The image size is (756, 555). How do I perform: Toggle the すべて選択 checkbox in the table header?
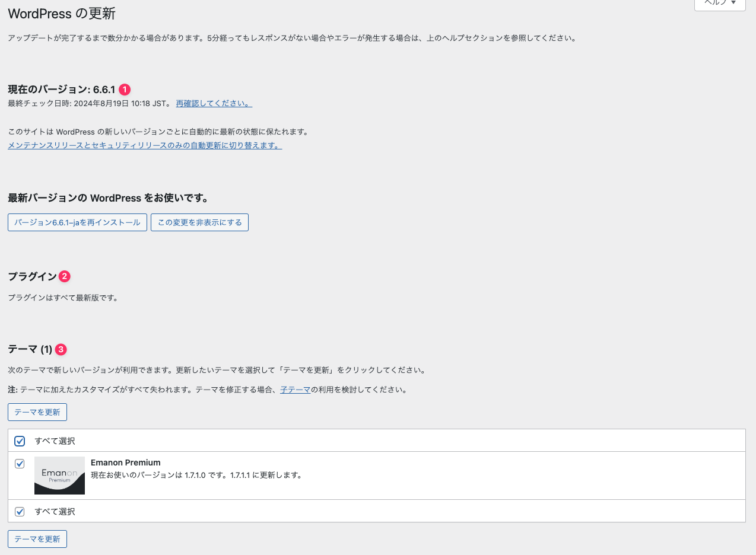coord(20,441)
